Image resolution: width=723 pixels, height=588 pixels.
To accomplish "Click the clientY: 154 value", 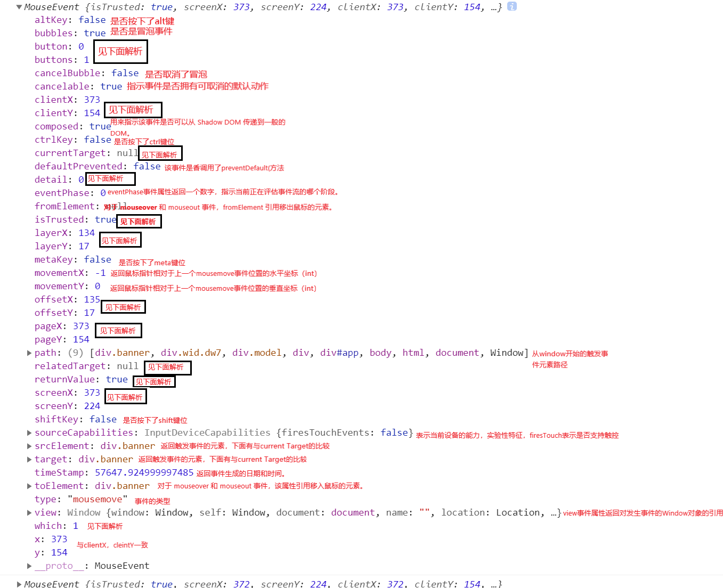I will click(x=92, y=113).
